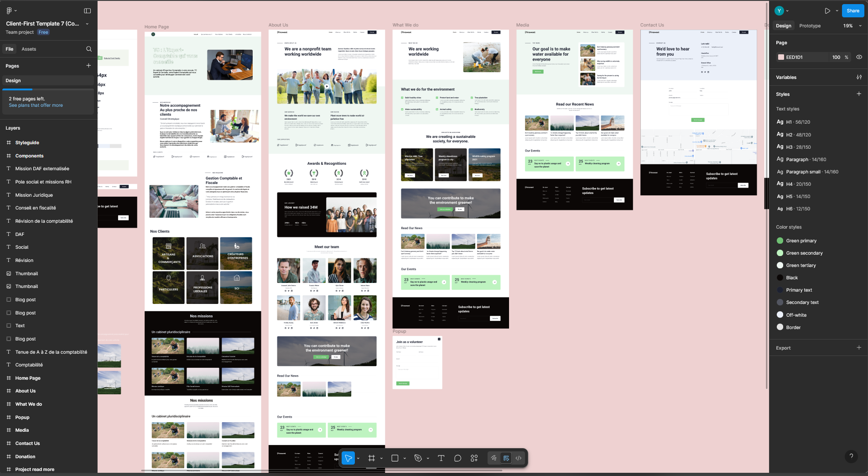Switch to the Assets tab

[29, 49]
